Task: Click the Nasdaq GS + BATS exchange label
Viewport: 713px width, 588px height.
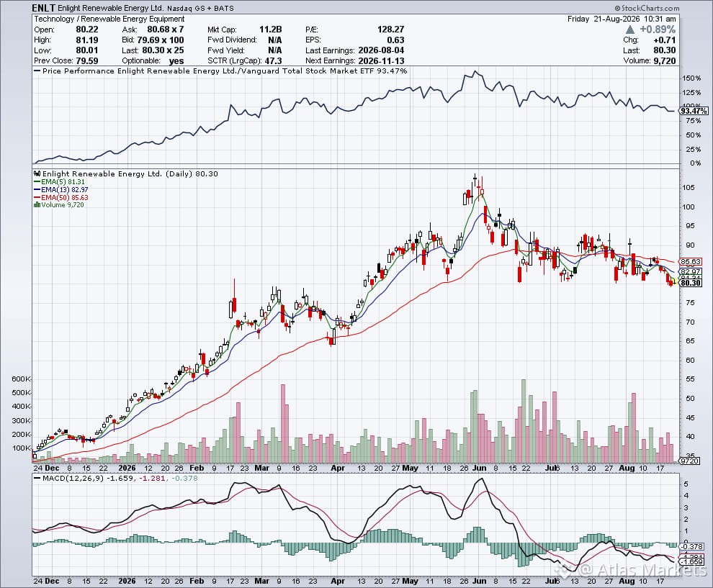Action: (x=200, y=9)
